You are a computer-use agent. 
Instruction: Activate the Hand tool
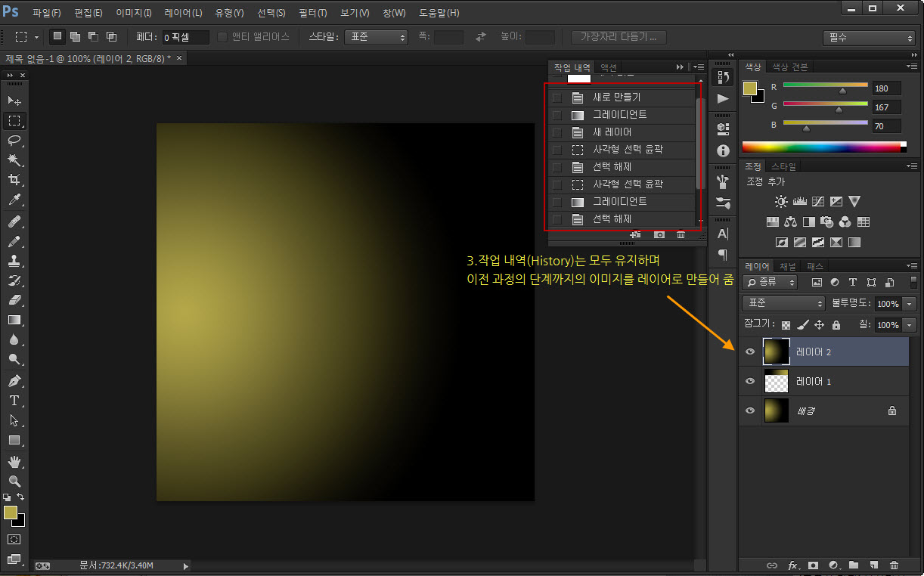point(14,461)
